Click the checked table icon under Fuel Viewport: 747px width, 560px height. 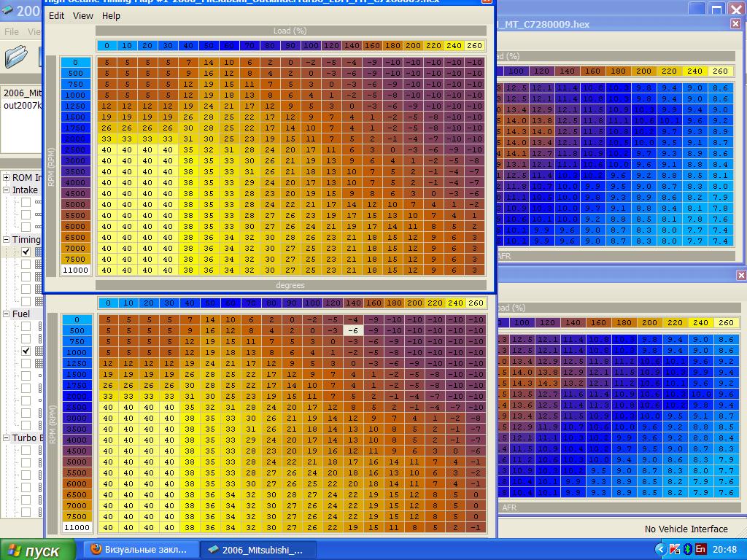point(38,351)
